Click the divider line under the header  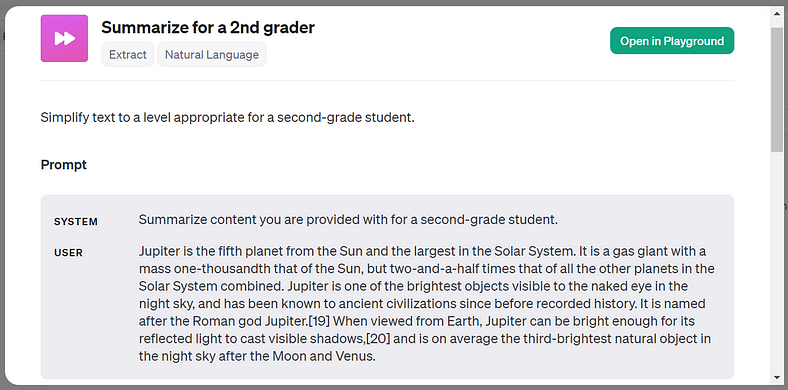click(x=387, y=80)
